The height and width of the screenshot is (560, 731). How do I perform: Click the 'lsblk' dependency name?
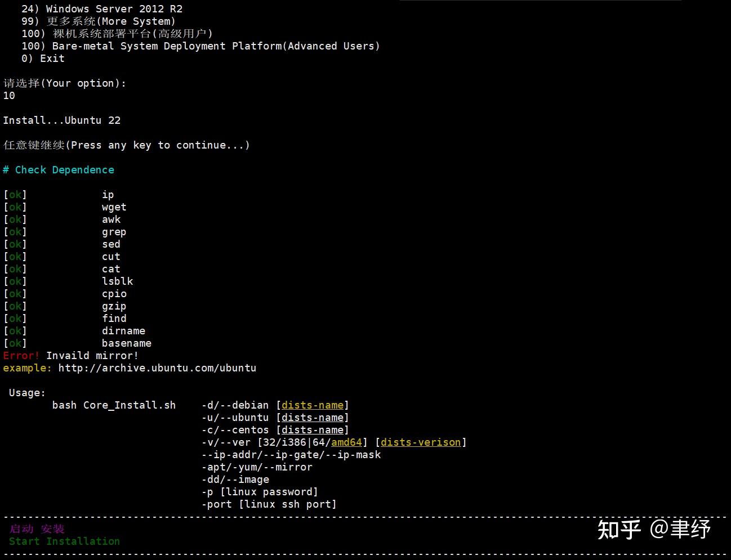118,281
